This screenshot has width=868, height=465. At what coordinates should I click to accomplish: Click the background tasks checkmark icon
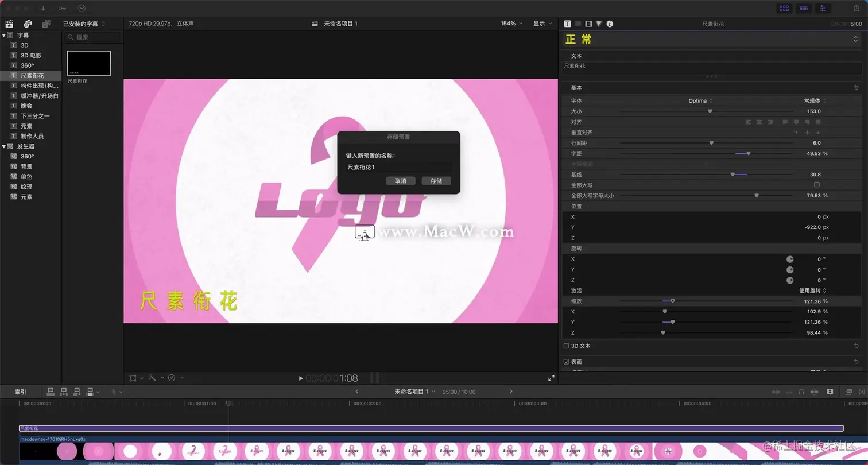[82, 8]
